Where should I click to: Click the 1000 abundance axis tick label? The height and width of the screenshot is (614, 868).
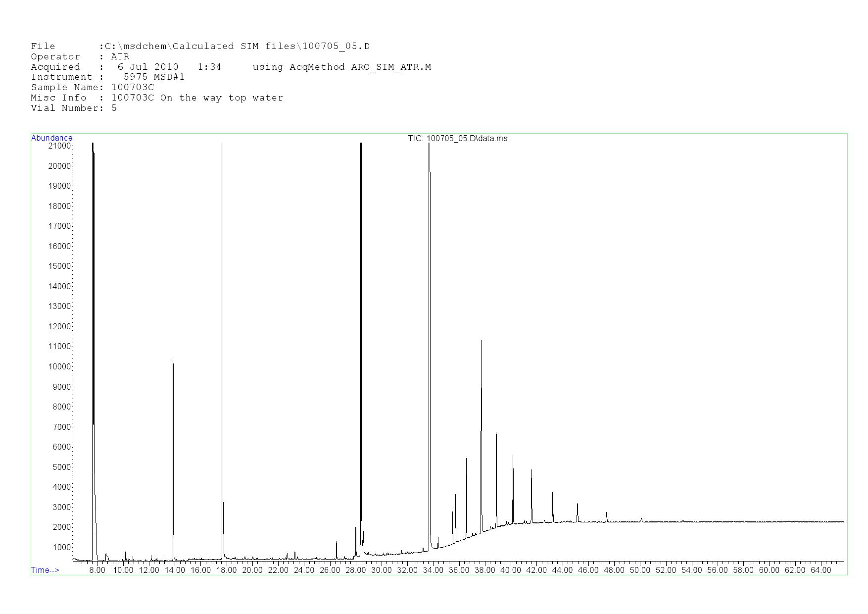tap(61, 548)
